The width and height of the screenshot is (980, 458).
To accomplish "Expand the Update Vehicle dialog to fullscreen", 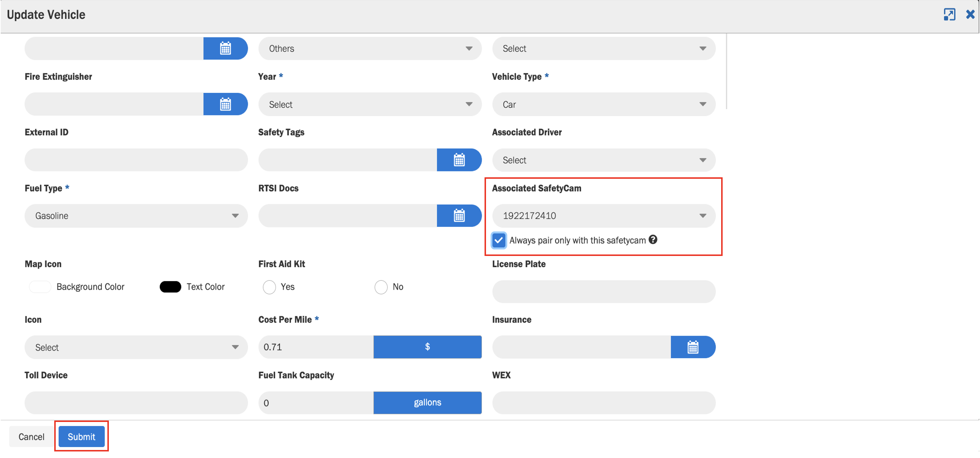I will 949,15.
